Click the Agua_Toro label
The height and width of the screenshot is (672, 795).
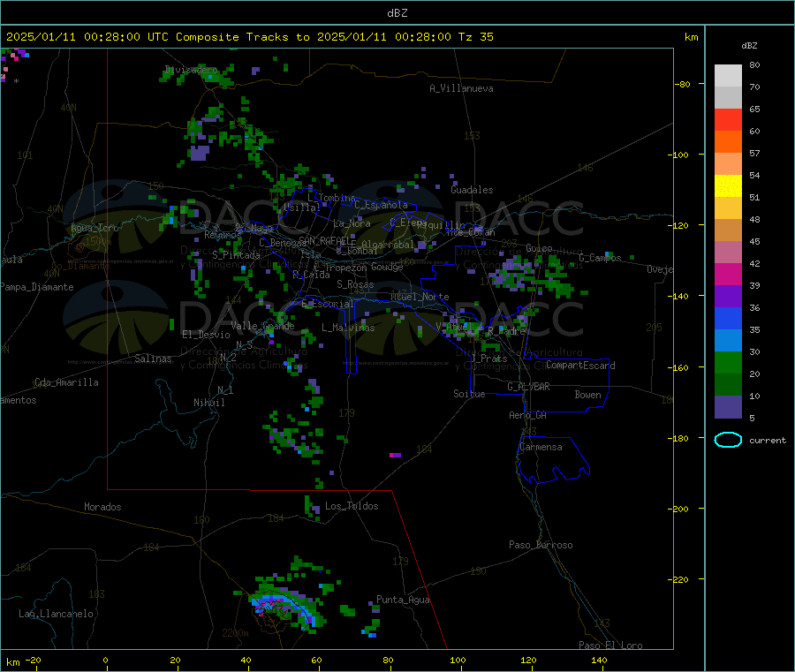[x=95, y=228]
